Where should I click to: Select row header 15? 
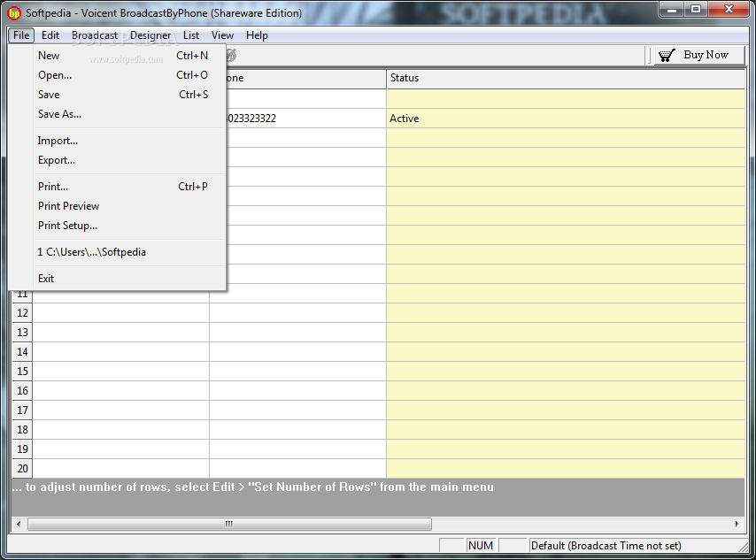(x=22, y=371)
